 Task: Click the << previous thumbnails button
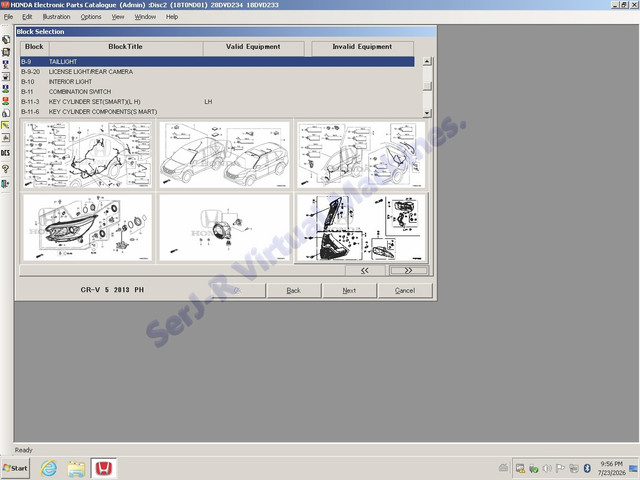365,270
